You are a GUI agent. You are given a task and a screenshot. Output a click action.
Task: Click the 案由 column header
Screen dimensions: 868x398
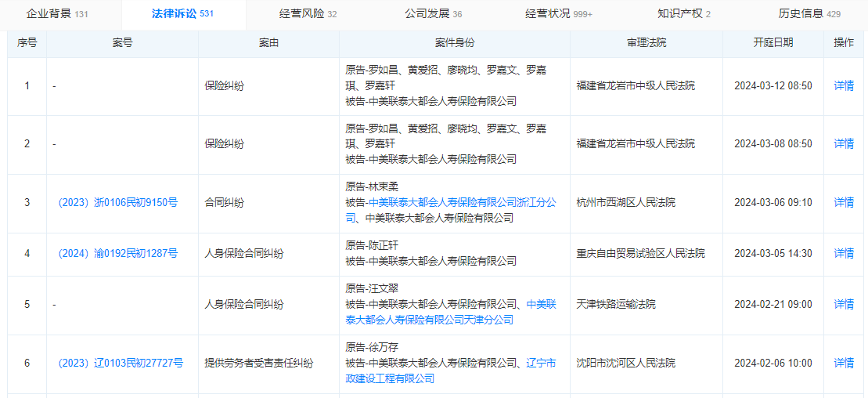tap(268, 43)
